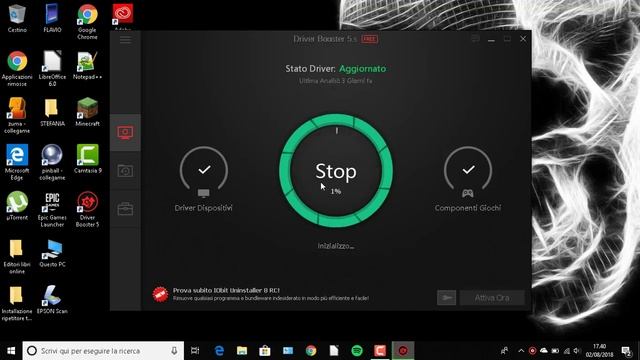Open the Minecraft desktop shortcut
The width and height of the screenshot is (640, 360).
[87, 112]
